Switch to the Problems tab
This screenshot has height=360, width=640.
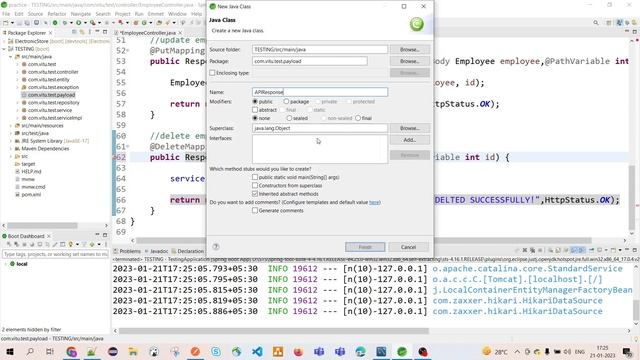click(127, 251)
